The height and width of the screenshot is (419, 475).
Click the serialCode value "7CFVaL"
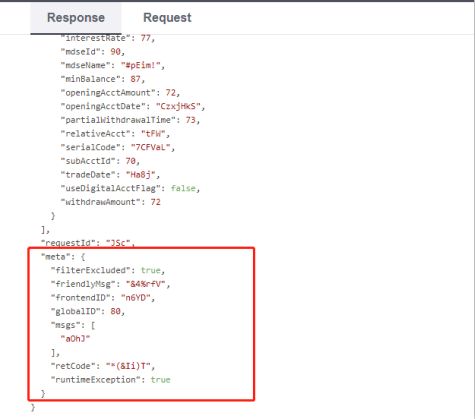click(151, 147)
